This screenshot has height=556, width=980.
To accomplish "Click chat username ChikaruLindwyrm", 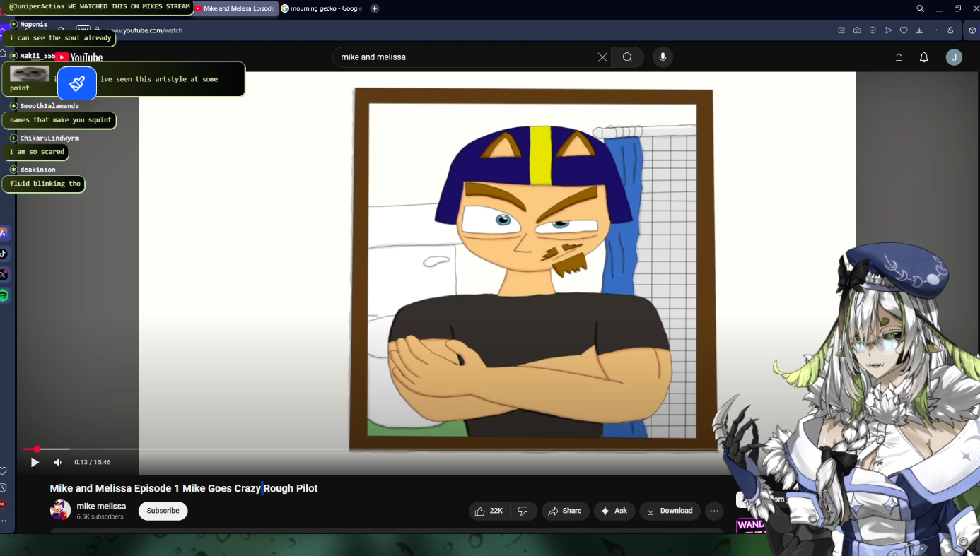I will coord(49,138).
